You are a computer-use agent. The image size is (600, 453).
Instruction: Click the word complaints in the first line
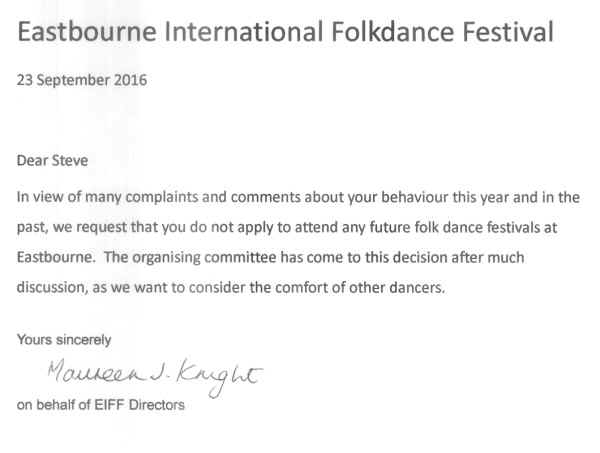(x=162, y=197)
